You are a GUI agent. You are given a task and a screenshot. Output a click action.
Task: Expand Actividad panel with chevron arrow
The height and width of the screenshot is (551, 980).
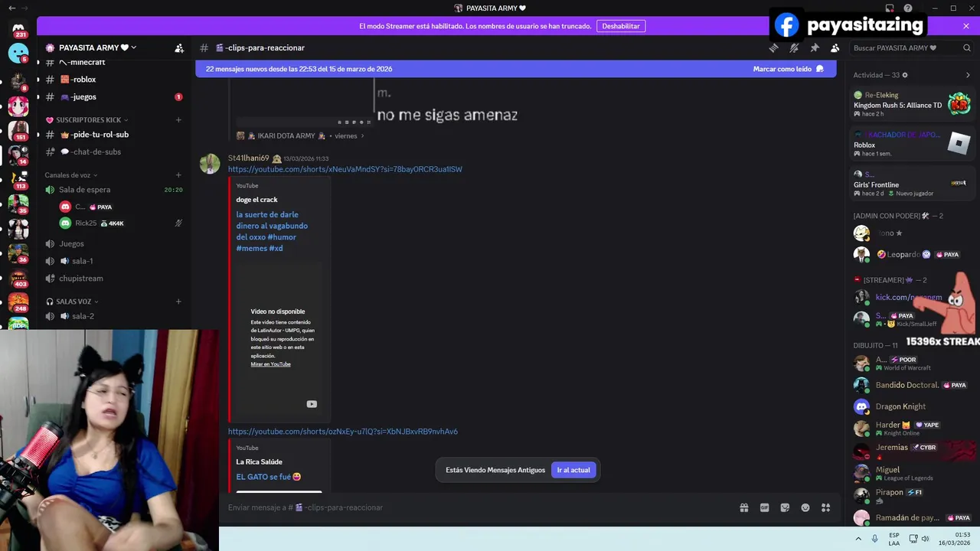pos(968,75)
